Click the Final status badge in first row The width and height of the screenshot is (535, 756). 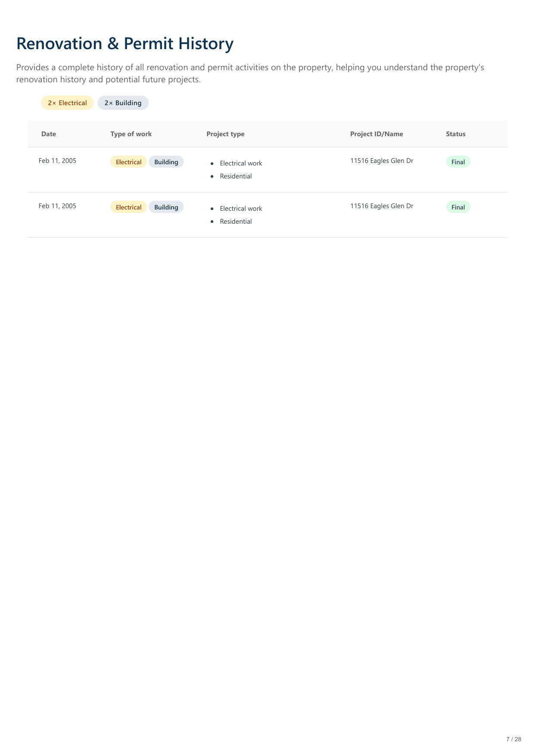click(458, 162)
